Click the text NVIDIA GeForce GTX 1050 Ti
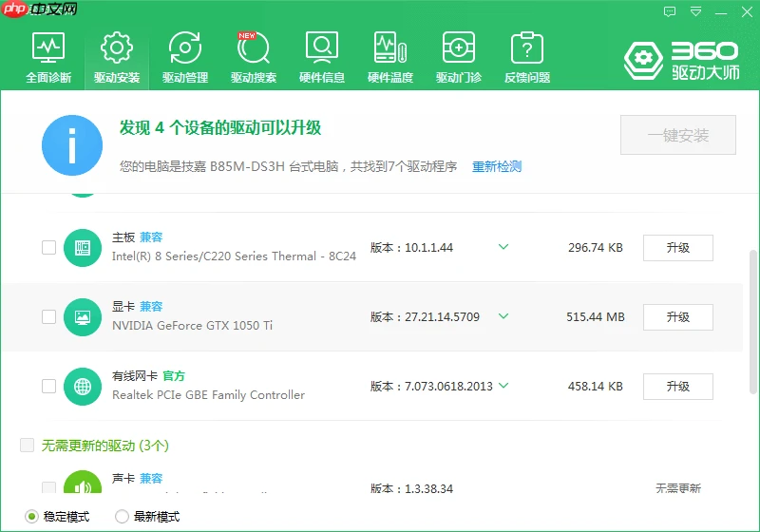Screen dimensions: 760x532 [193, 326]
